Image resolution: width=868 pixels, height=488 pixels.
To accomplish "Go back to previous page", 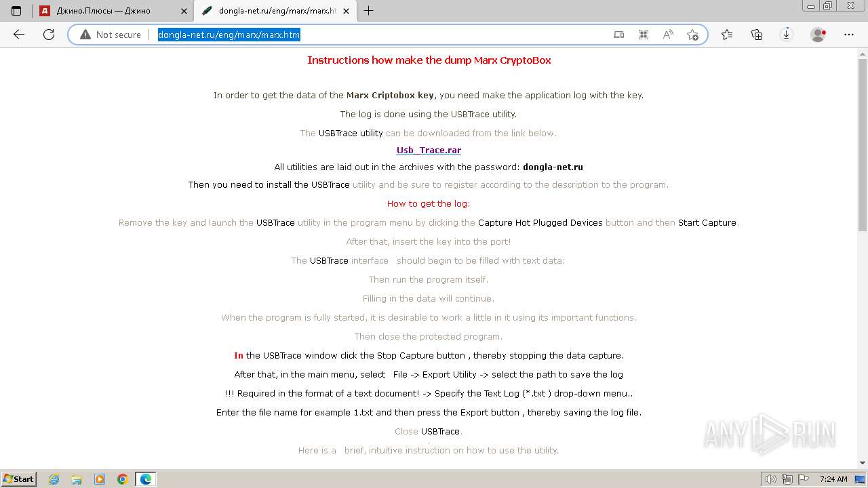I will 19,35.
